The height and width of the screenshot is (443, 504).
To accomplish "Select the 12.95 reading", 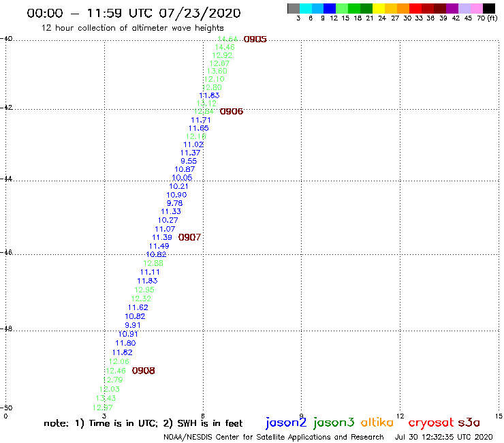I will [x=144, y=290].
